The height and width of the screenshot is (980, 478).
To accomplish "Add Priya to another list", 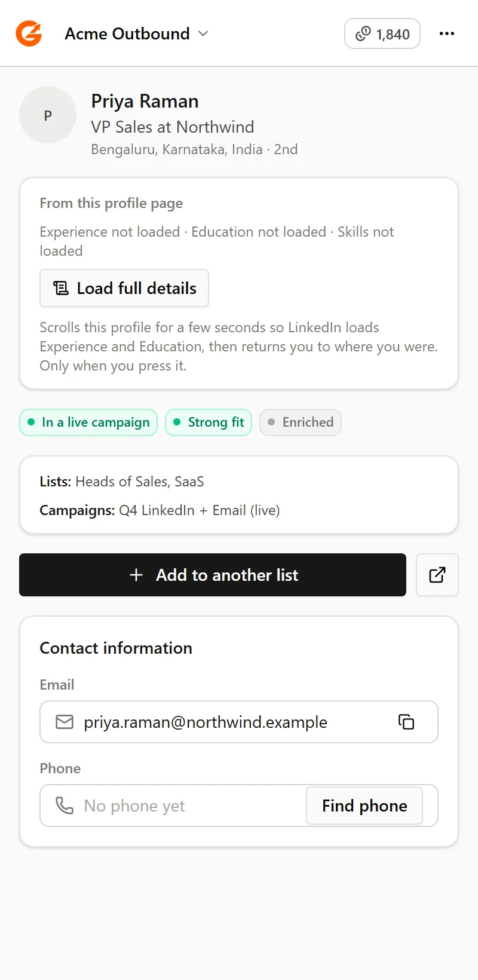I will pyautogui.click(x=213, y=575).
